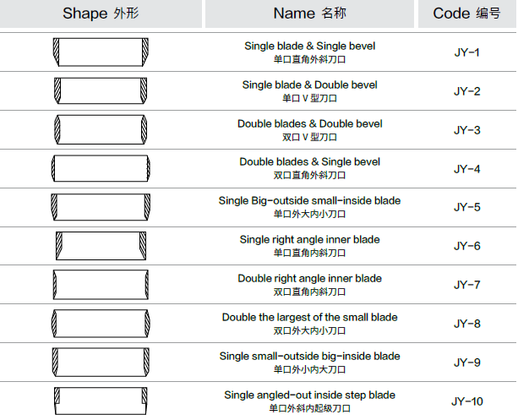This screenshot has height=420, width=518.
Task: Select the code JY-10
Action: coord(466,401)
